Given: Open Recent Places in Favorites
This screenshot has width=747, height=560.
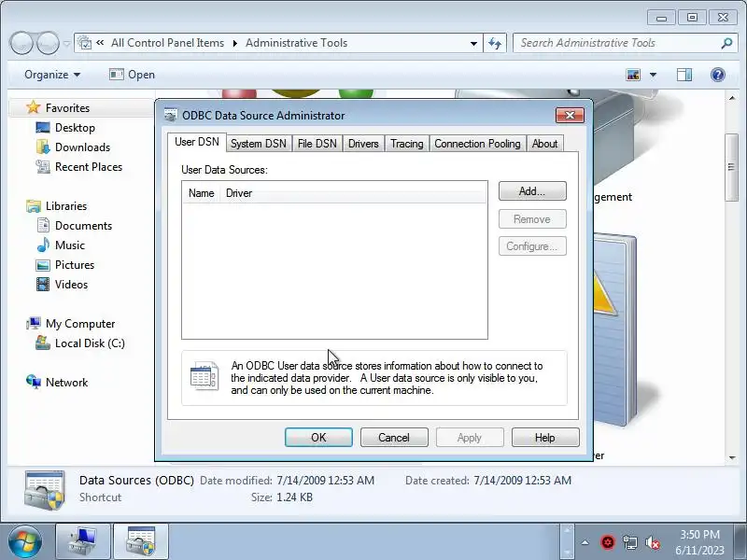Looking at the screenshot, I should tap(89, 167).
